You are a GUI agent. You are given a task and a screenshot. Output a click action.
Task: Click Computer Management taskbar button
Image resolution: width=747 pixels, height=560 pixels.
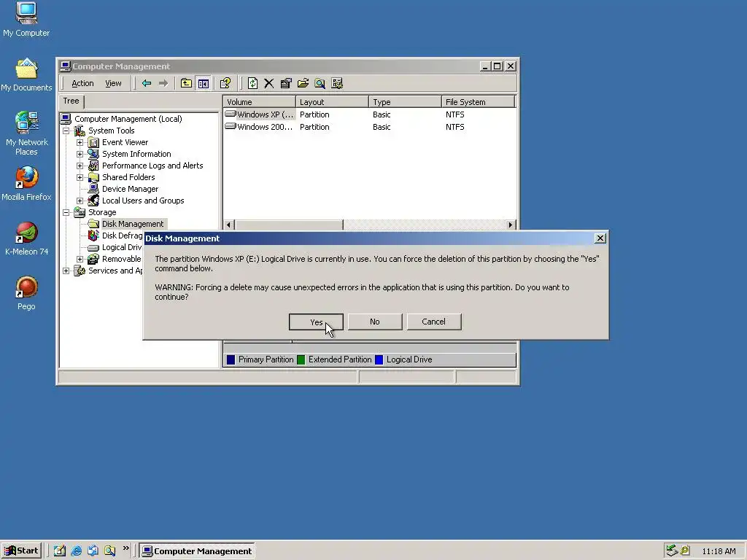197,551
